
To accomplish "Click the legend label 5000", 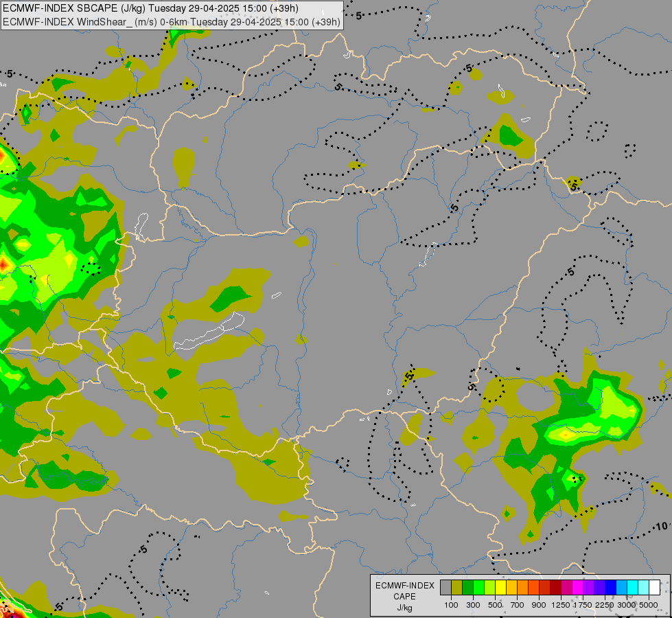I will 649,605.
